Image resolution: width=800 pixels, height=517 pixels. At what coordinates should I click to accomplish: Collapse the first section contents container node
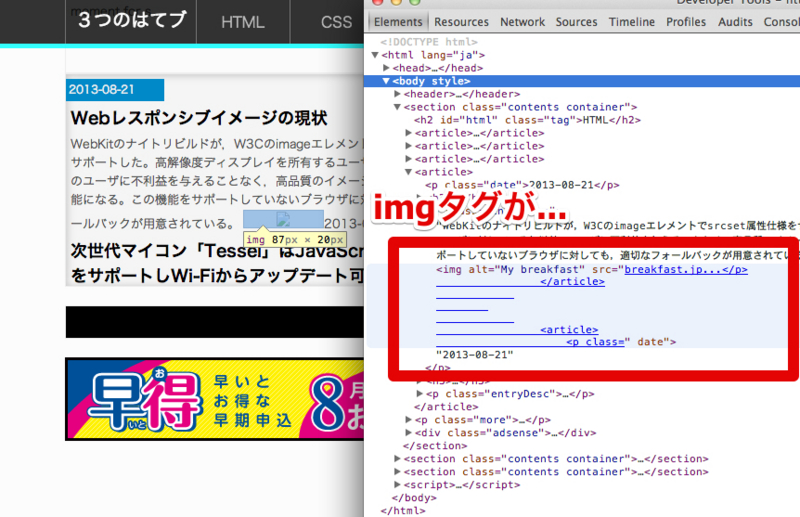click(x=397, y=107)
